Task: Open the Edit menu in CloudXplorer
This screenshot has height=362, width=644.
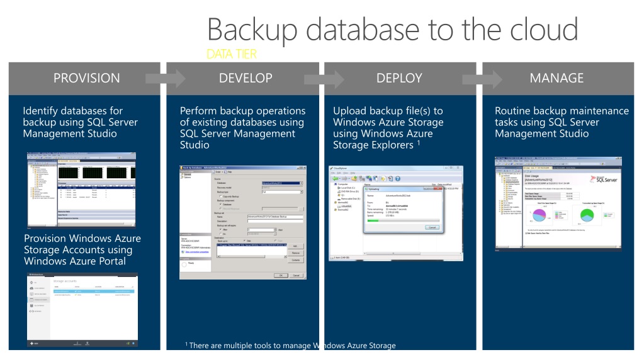Action: (339, 173)
